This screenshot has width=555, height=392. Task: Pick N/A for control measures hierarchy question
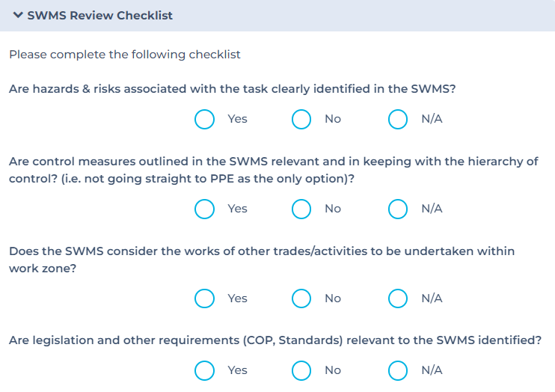[x=398, y=209]
